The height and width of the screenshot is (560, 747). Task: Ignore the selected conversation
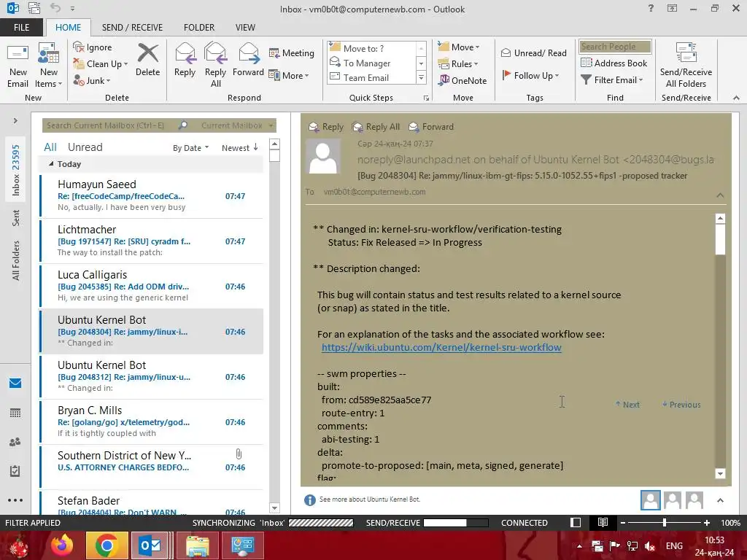click(93, 47)
